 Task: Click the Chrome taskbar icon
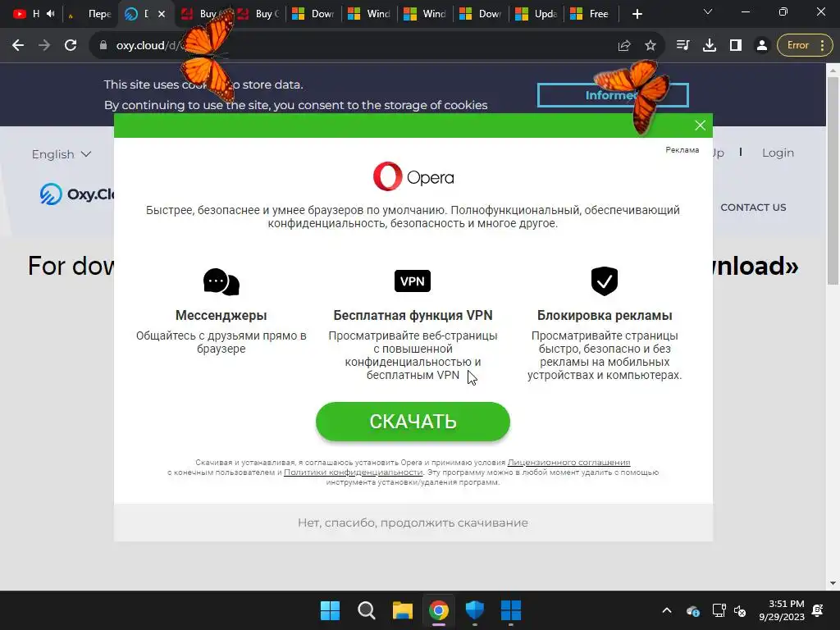pos(439,610)
